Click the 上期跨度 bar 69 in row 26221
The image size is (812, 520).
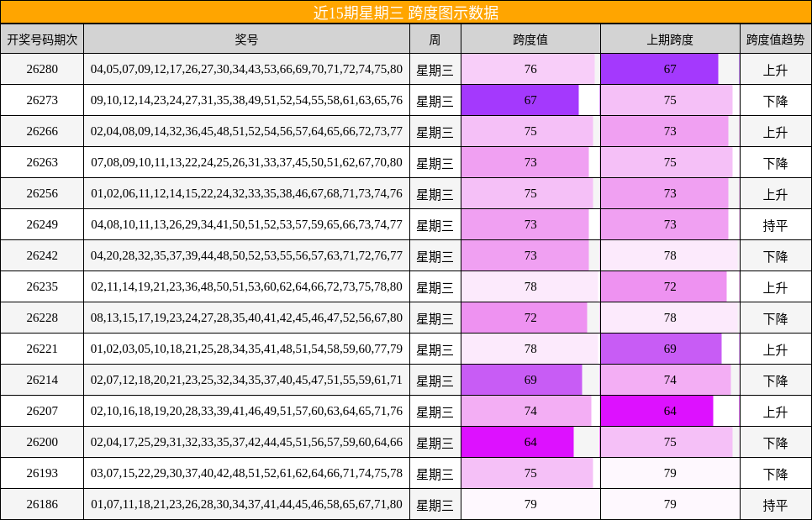pyautogui.click(x=662, y=349)
